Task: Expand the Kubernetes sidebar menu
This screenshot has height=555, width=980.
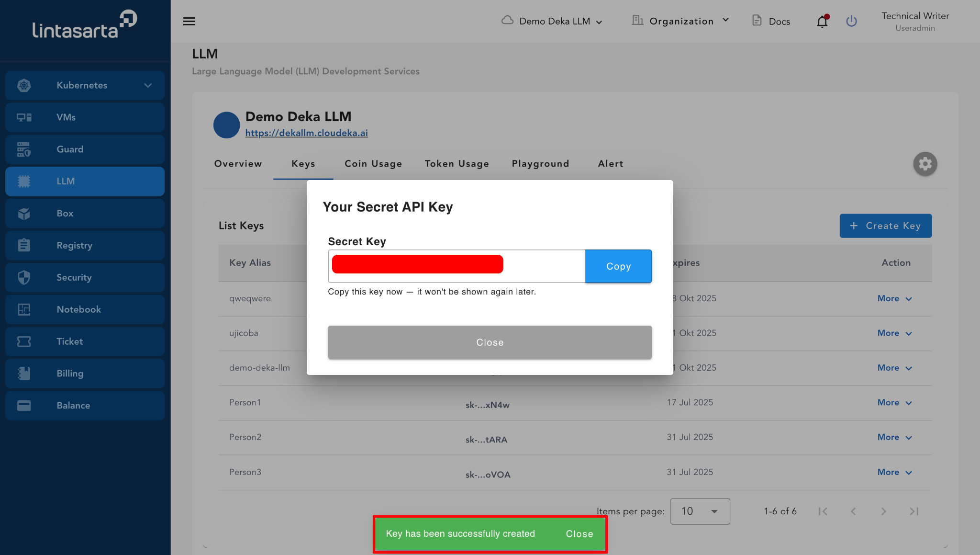Action: 85,85
